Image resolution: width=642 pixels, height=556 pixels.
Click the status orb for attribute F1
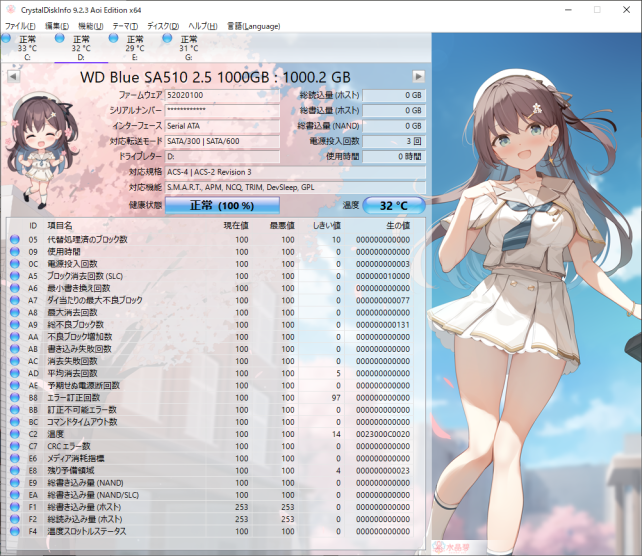pyautogui.click(x=15, y=506)
